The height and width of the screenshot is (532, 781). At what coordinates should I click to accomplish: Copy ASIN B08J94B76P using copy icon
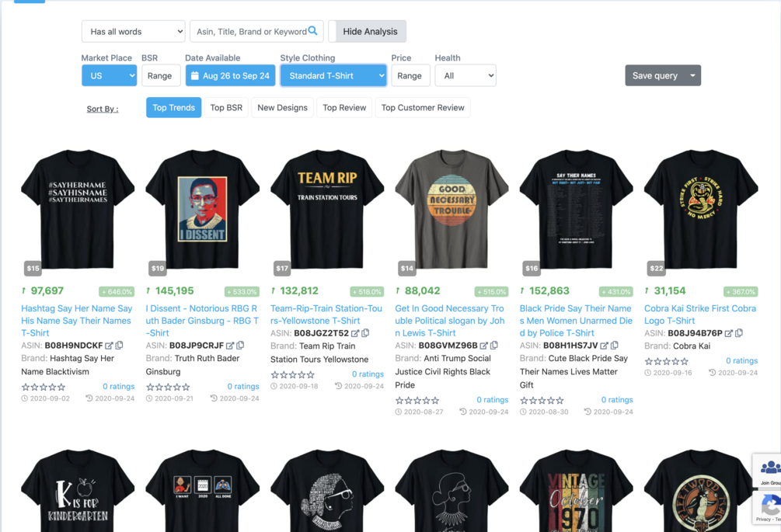739,332
